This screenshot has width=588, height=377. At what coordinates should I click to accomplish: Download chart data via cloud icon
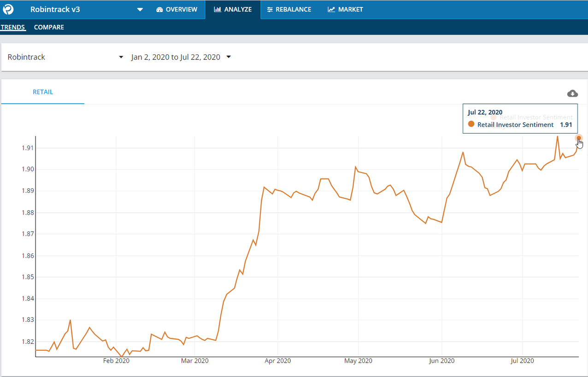pyautogui.click(x=572, y=93)
